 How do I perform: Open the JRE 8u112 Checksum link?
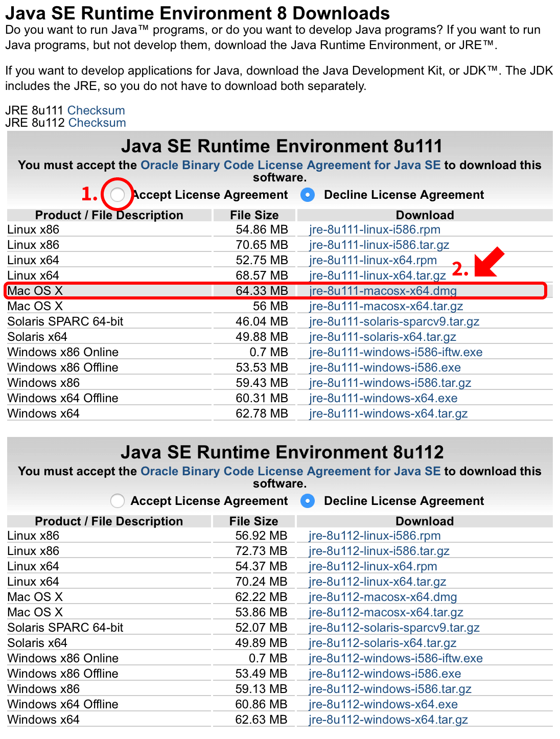pos(97,123)
